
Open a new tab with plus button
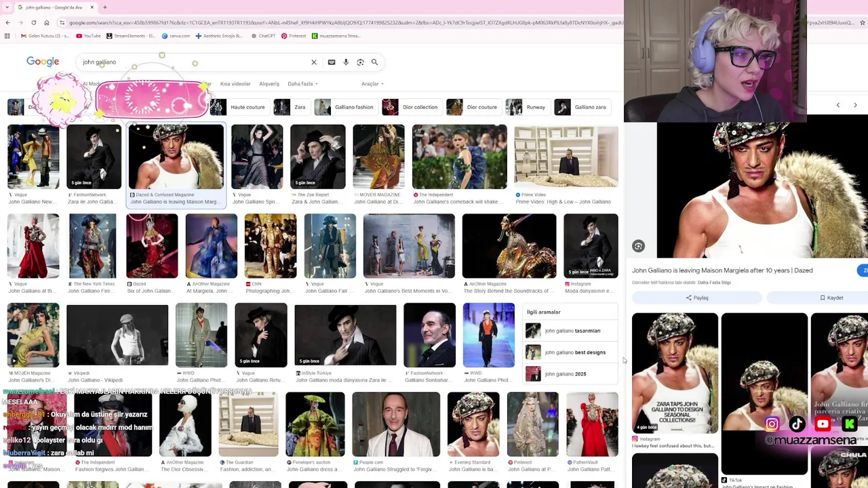pos(104,7)
